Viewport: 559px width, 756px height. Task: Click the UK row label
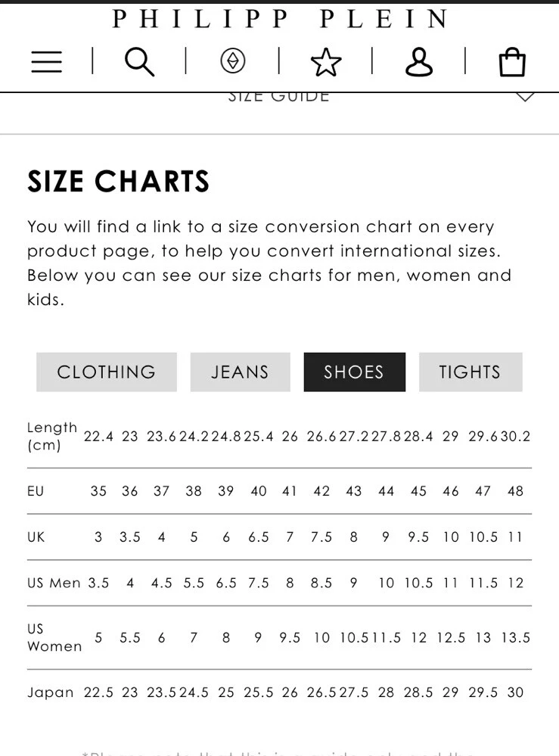click(36, 537)
